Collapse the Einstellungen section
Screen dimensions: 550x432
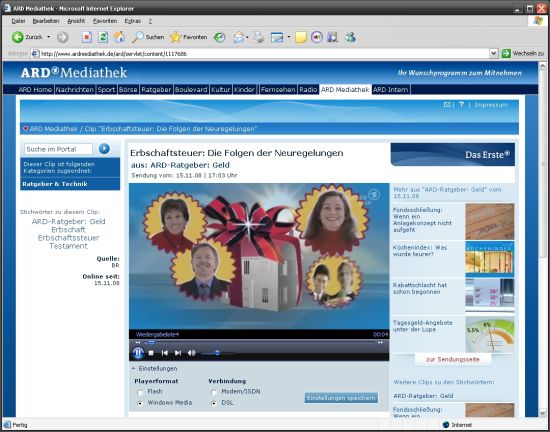click(154, 369)
